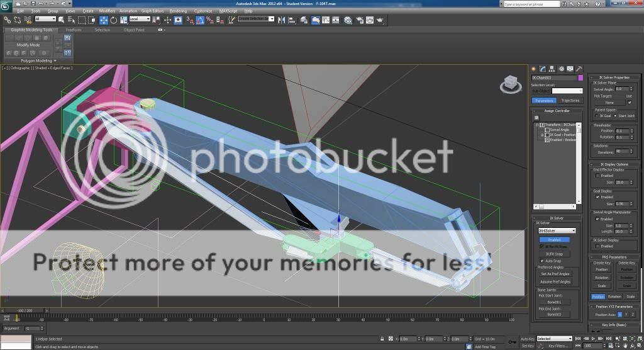Select the Start Joint parent space radio
644x350 pixels.
(x=615, y=116)
